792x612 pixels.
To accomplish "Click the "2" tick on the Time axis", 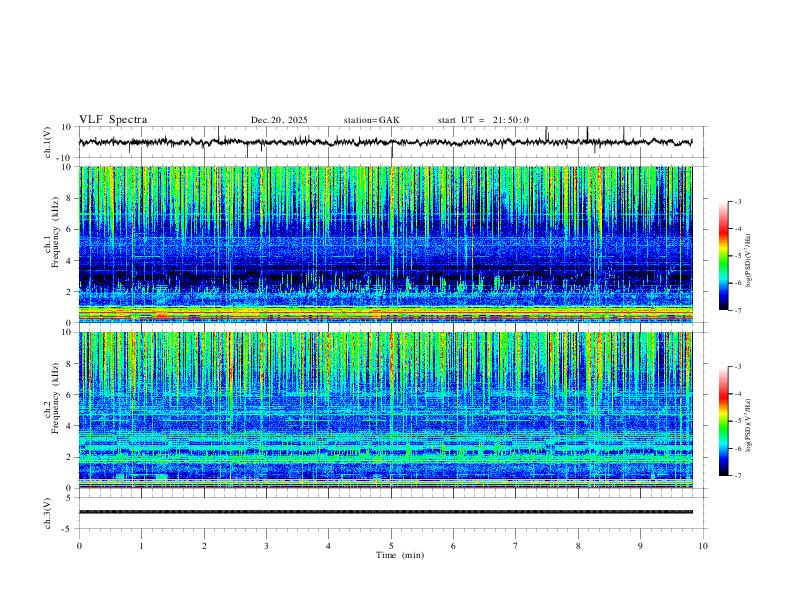I will pos(204,546).
